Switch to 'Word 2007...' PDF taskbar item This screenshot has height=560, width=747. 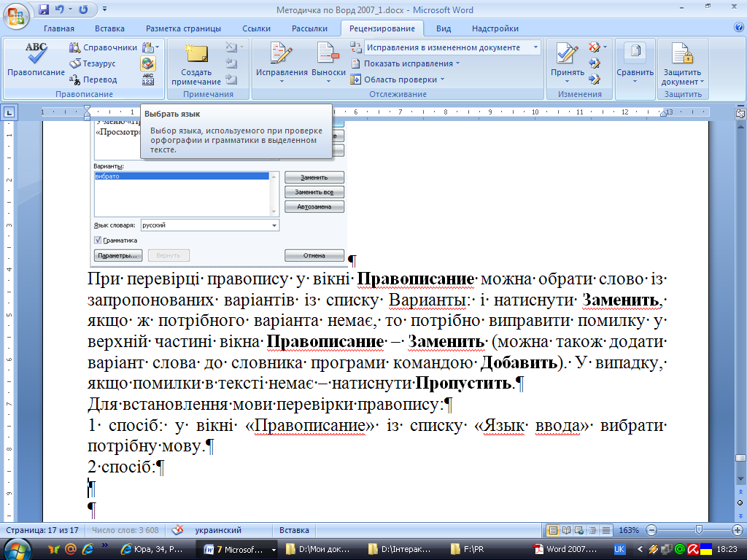click(565, 550)
